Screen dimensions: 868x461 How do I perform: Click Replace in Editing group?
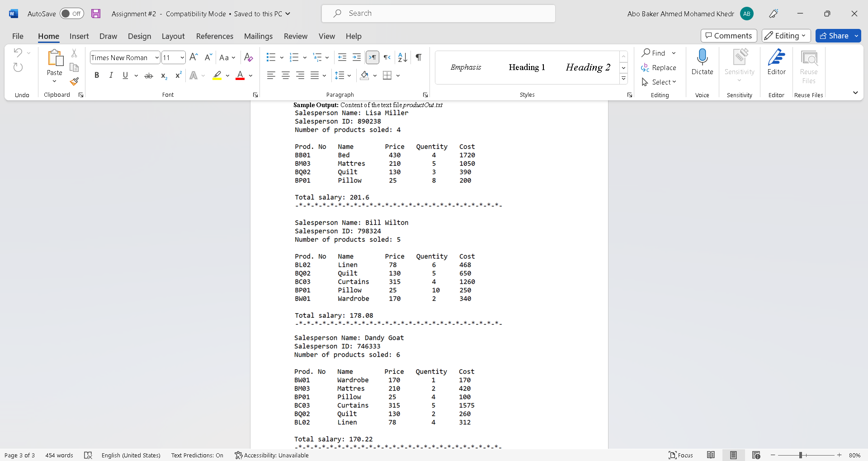[x=659, y=68]
